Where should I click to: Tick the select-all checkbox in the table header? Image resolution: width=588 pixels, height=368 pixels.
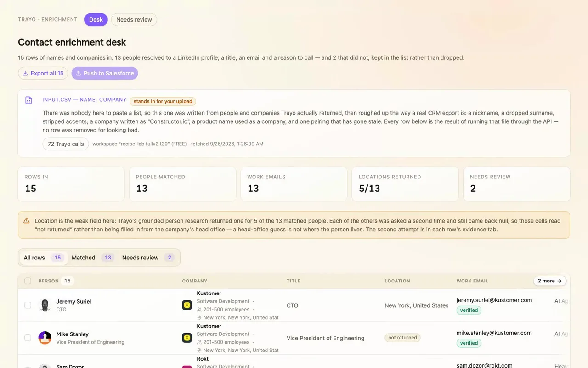(28, 281)
